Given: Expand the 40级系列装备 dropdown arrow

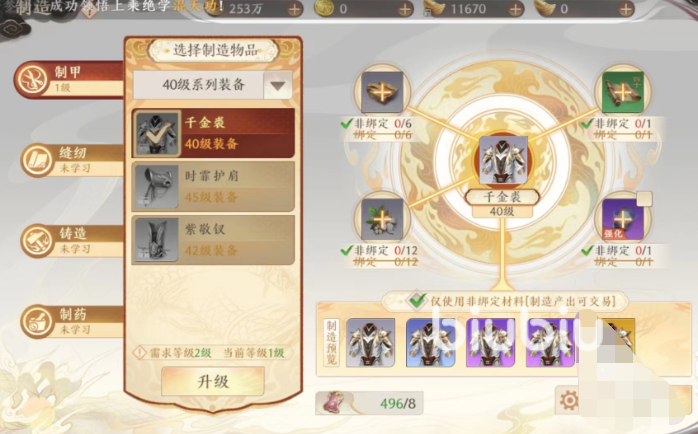Looking at the screenshot, I should click(x=278, y=85).
